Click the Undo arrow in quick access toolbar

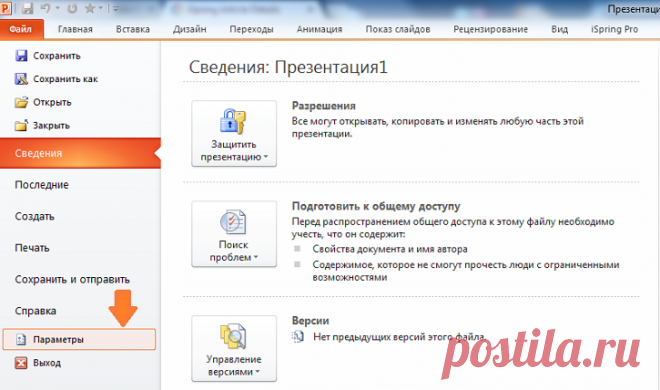45,8
